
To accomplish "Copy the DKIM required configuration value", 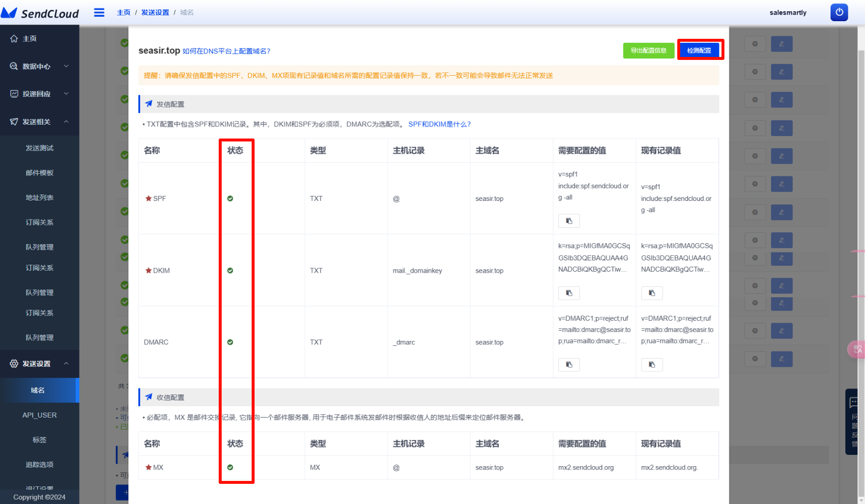I will click(x=569, y=293).
